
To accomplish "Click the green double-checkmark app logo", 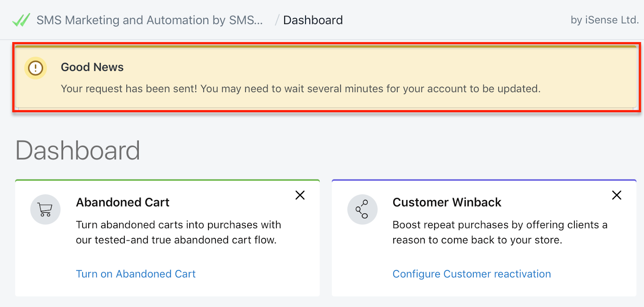I will click(x=21, y=20).
